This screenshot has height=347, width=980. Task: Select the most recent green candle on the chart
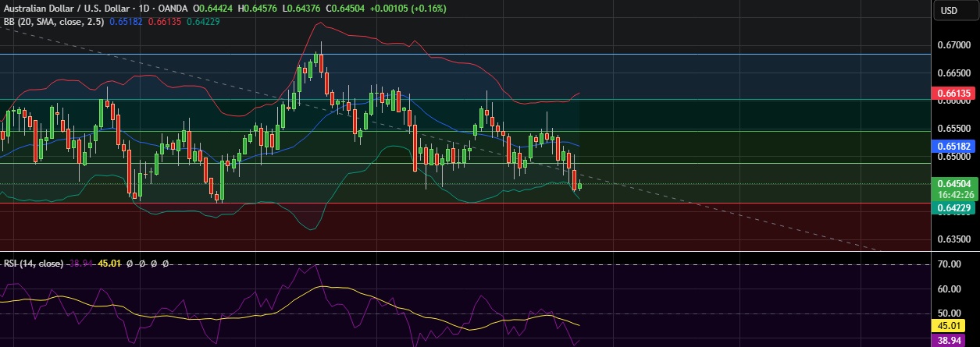(x=579, y=184)
